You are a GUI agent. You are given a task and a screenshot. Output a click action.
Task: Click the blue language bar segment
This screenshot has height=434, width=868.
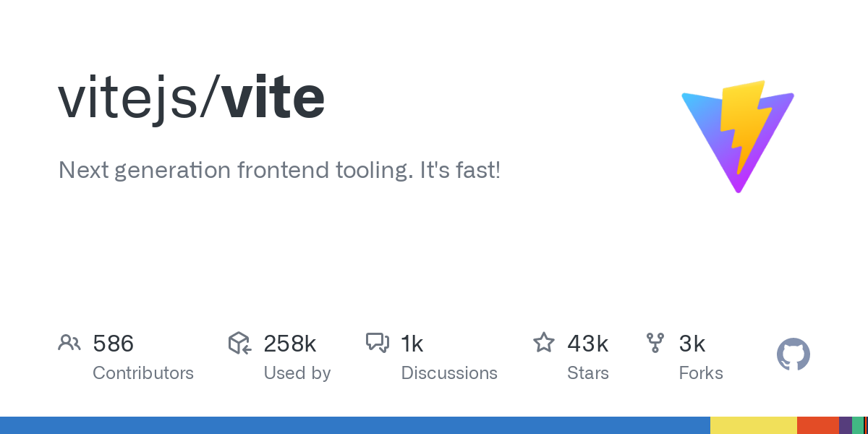click(x=354, y=425)
